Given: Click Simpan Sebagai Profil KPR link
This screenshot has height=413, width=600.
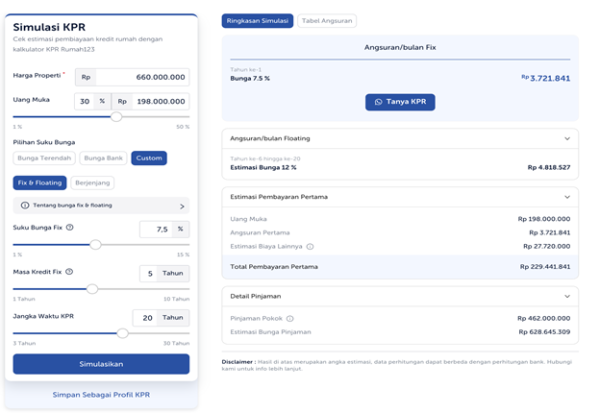Looking at the screenshot, I should (100, 395).
